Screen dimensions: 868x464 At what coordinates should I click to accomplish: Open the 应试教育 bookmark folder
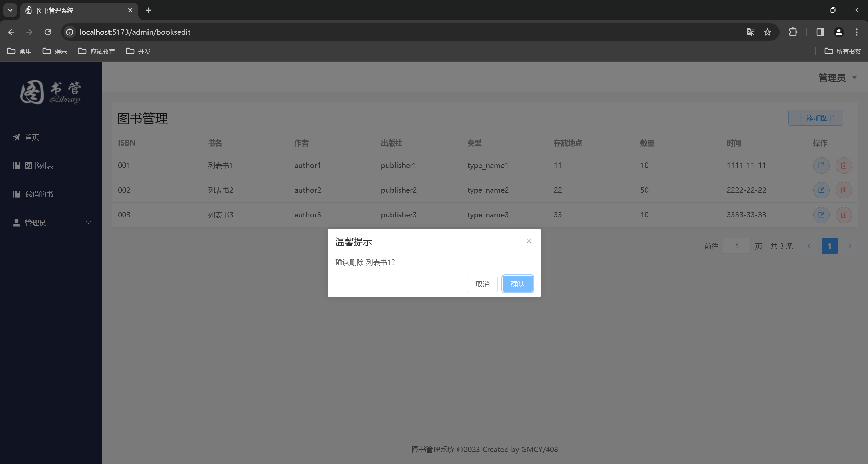pyautogui.click(x=97, y=51)
